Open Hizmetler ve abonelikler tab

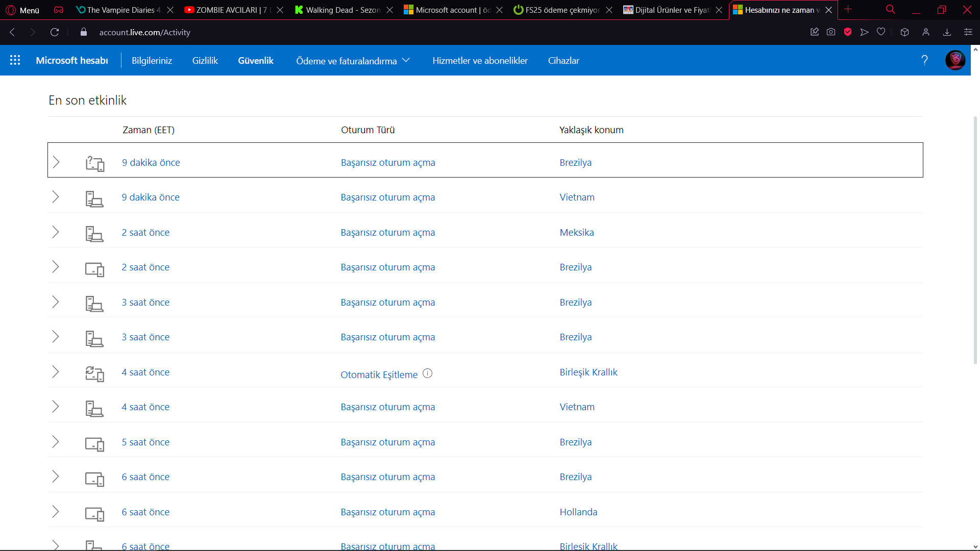tap(480, 61)
